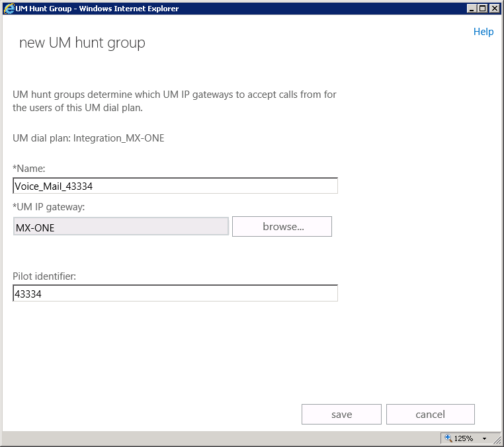Click the UM dial plan: Integration_MX-ONE text
The width and height of the screenshot is (504, 447).
[89, 138]
